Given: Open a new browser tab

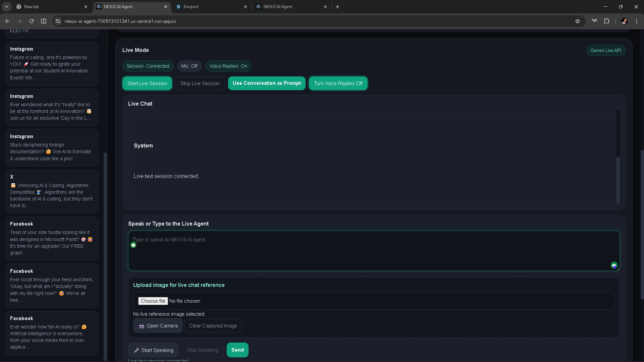Looking at the screenshot, I should coord(337,7).
